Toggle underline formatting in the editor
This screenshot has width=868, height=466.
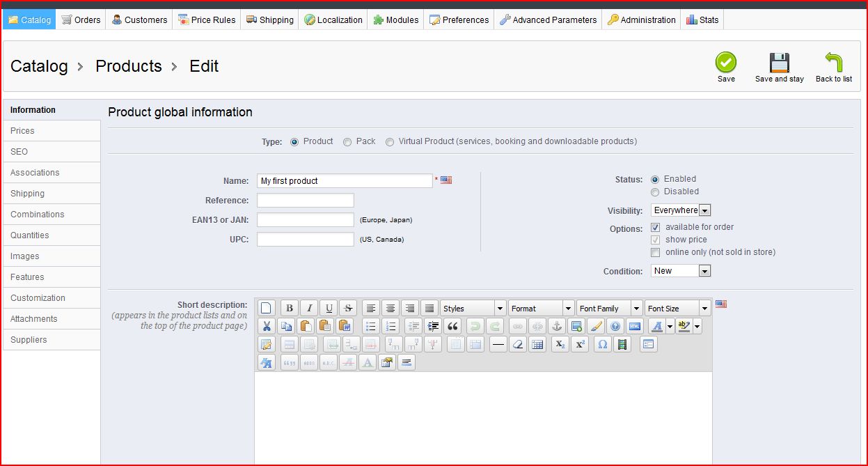pos(329,308)
